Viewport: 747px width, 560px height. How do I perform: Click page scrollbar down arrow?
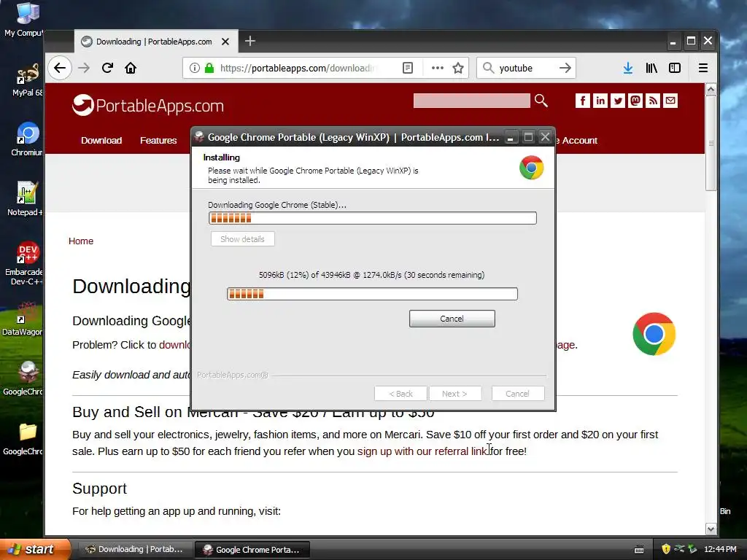click(711, 529)
